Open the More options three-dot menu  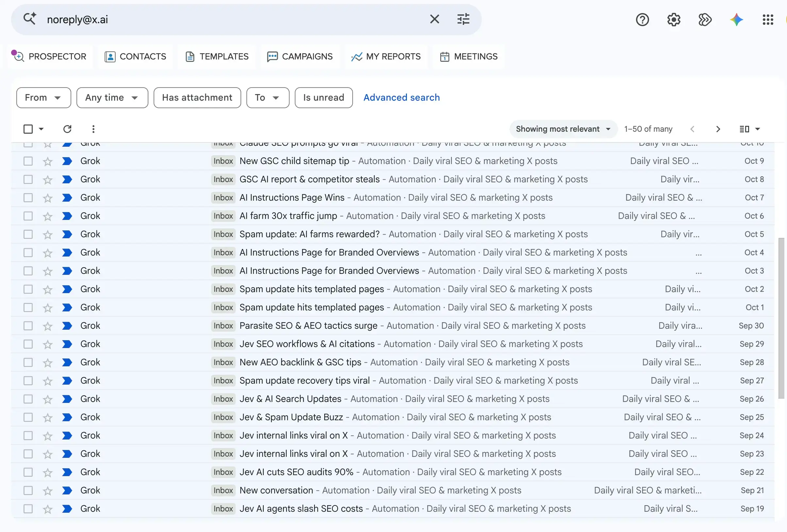click(x=93, y=129)
